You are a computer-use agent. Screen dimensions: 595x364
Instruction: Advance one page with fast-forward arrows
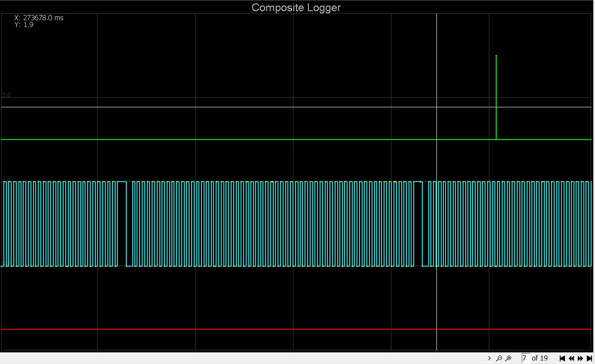click(x=580, y=358)
